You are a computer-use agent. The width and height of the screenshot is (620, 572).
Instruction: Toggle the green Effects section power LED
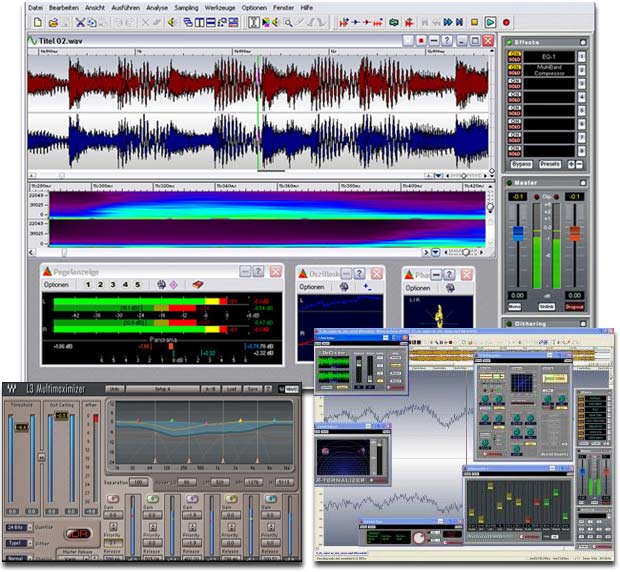509,42
